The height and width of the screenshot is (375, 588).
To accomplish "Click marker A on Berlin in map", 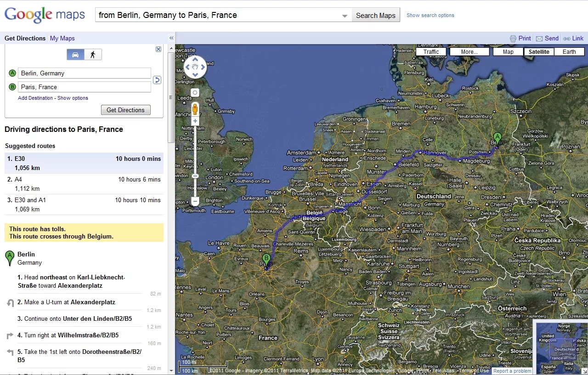I will [x=497, y=138].
